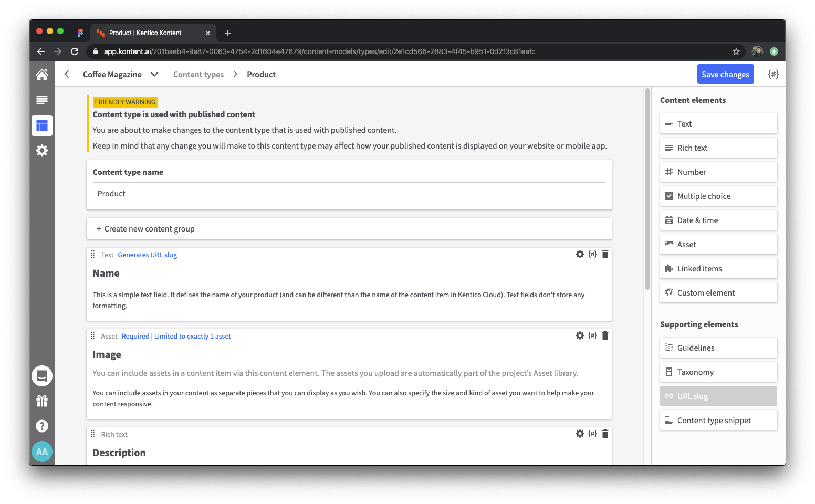This screenshot has width=815, height=504.
Task: Open the Generates URL slug link
Action: click(x=147, y=255)
